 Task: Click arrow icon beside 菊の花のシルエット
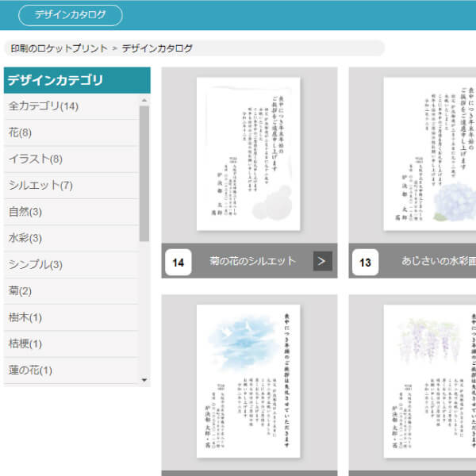323,261
